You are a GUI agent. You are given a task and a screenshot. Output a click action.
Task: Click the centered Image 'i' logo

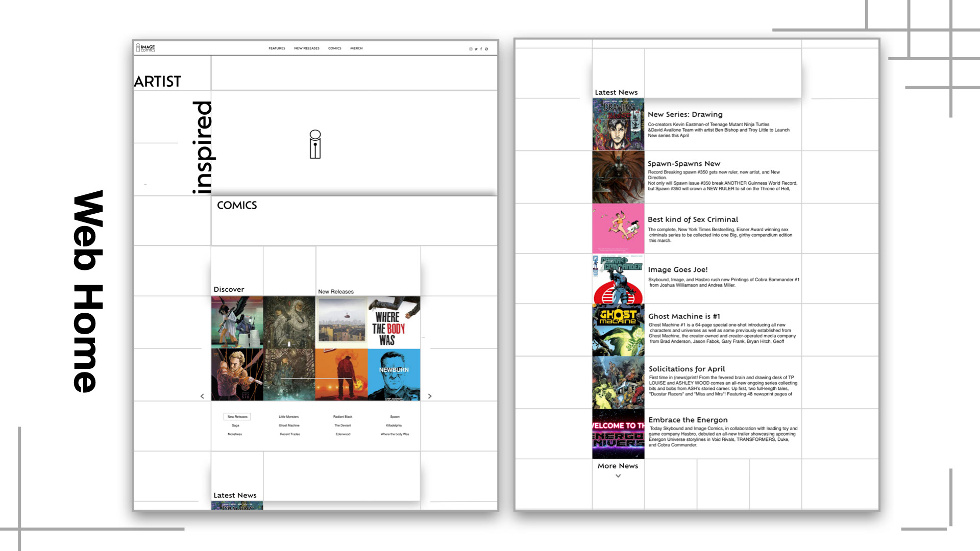(315, 144)
